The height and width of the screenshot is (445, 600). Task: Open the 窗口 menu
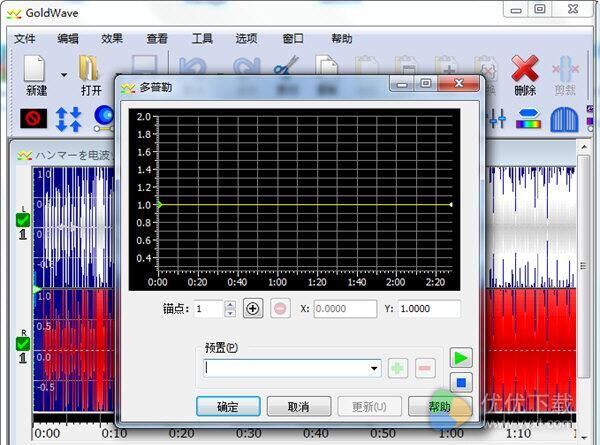(293, 39)
